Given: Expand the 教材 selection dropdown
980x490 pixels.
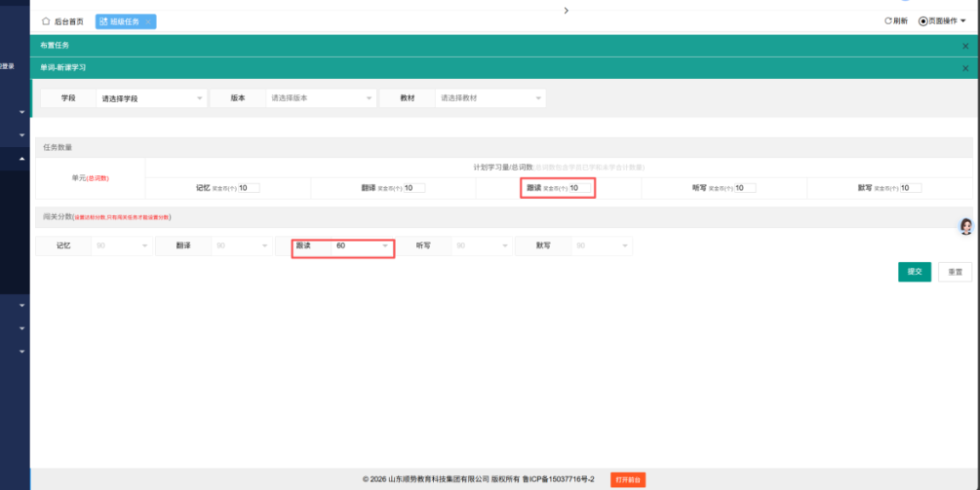Looking at the screenshot, I should (490, 98).
